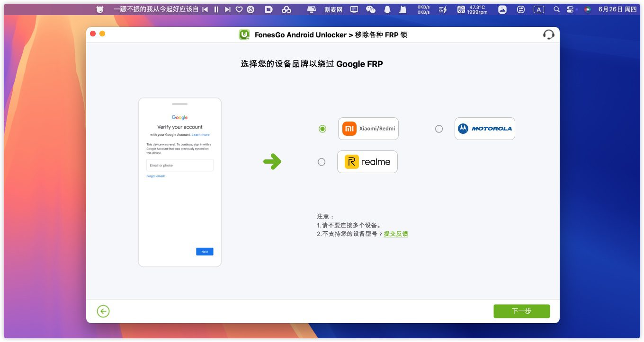Select the Xiaomi/Redmi radio button

322,129
